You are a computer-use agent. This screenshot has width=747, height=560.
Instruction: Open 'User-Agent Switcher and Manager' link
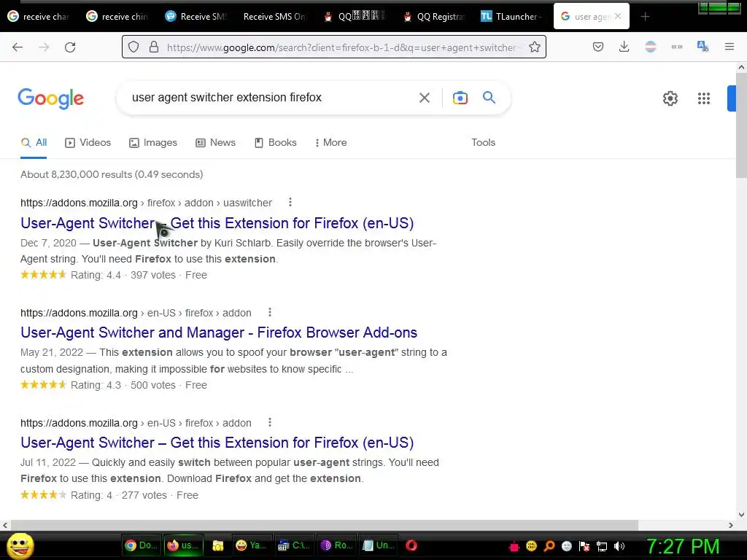(x=219, y=332)
